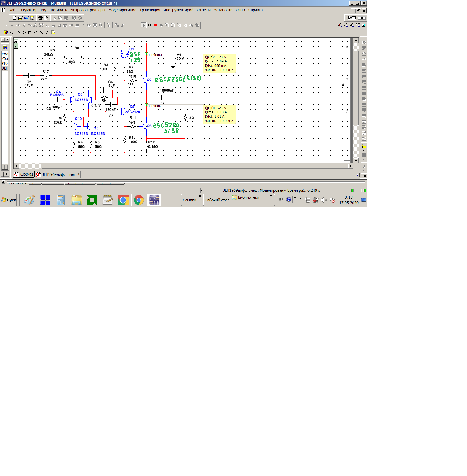Undo the last action
Image resolution: width=467 pixels, height=476 pixels.
tap(74, 18)
